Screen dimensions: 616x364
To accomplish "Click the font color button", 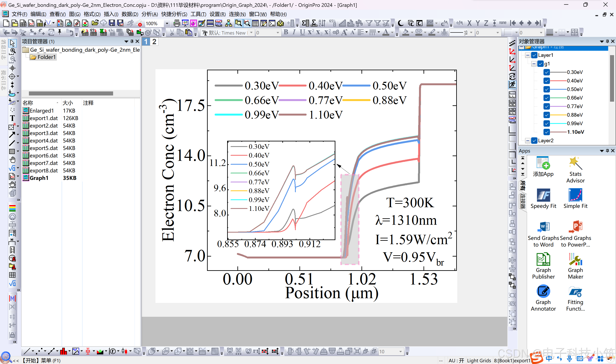I will tap(386, 32).
